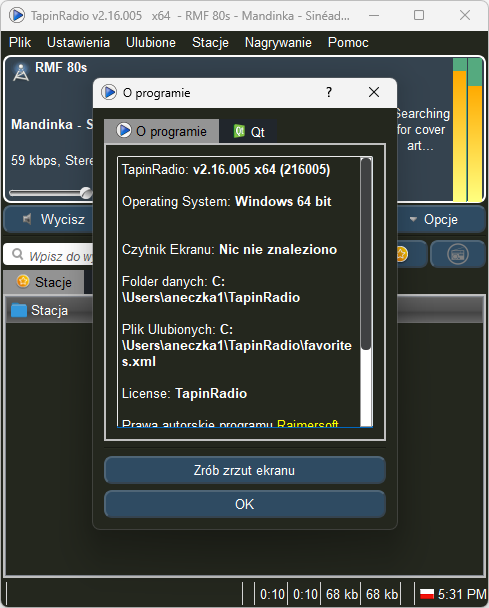Select the O programie tab in dialog
Screen dimensions: 489x608
[162, 131]
